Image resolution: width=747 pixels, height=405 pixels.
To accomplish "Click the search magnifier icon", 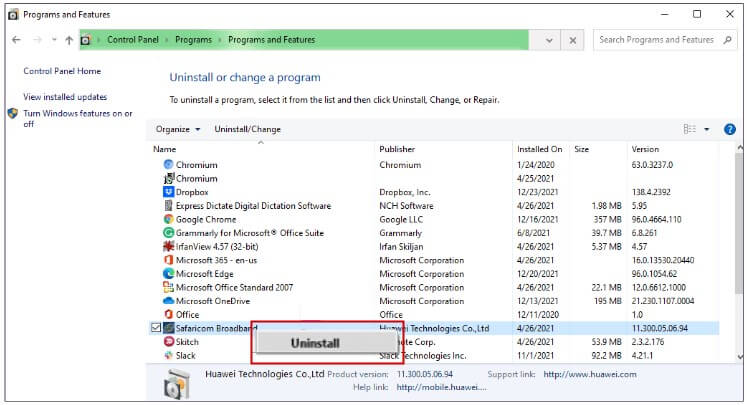I will 727,40.
